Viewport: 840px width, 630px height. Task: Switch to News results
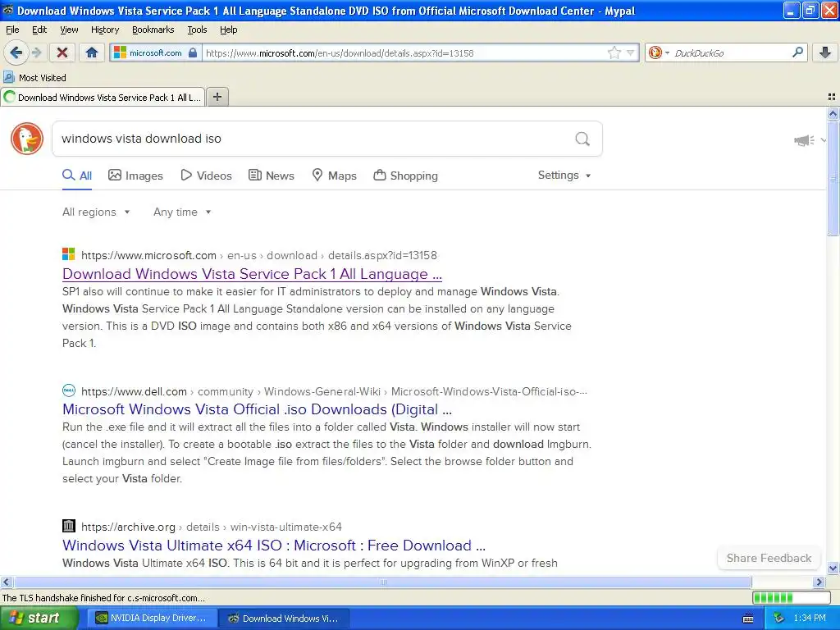pos(272,176)
